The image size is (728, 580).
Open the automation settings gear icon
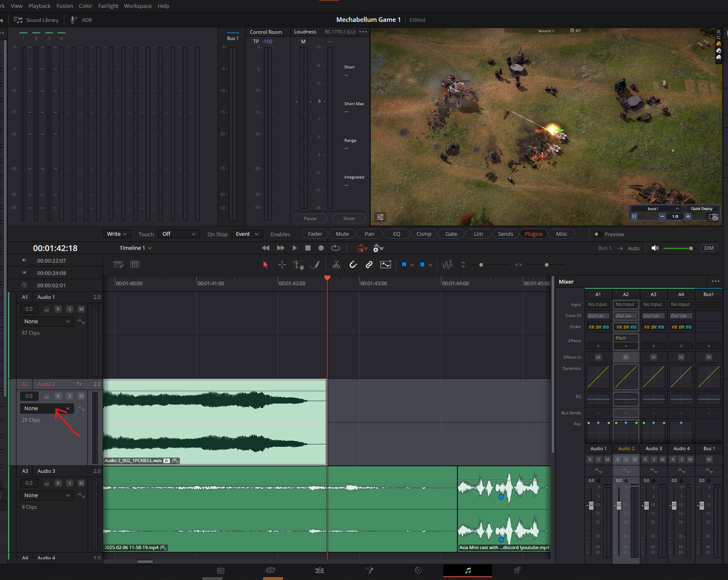[x=378, y=248]
